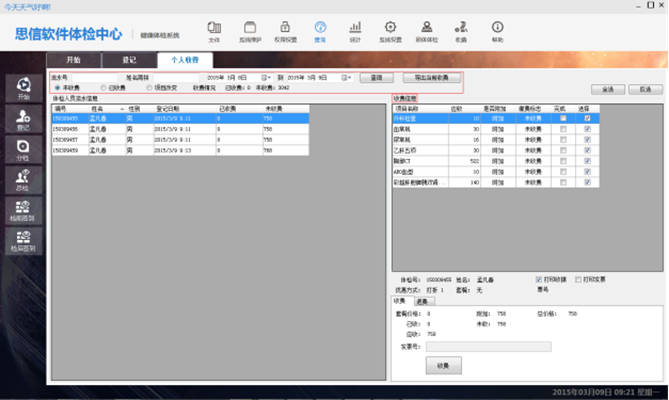
Task: Click the 发票号 input field
Action: pos(489,346)
